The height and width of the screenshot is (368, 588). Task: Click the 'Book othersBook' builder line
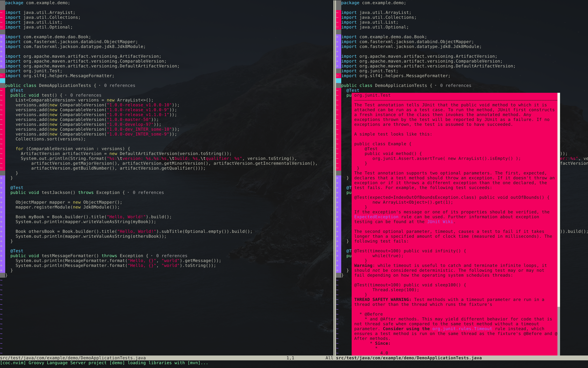pos(134,231)
